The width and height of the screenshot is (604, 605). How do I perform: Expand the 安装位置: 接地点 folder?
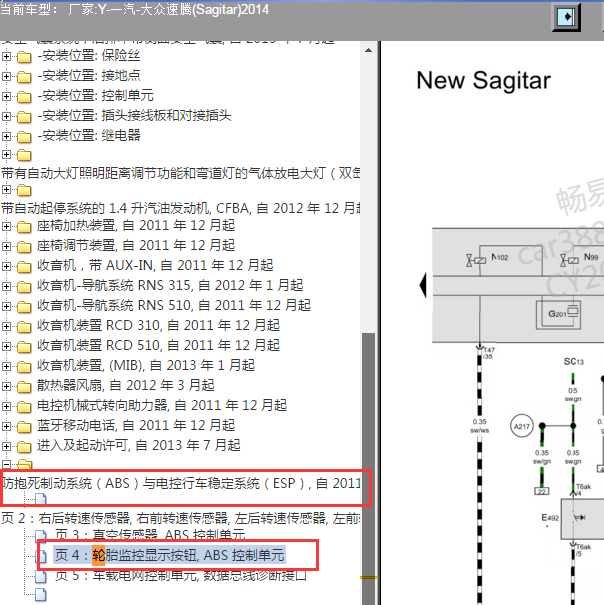click(6, 76)
